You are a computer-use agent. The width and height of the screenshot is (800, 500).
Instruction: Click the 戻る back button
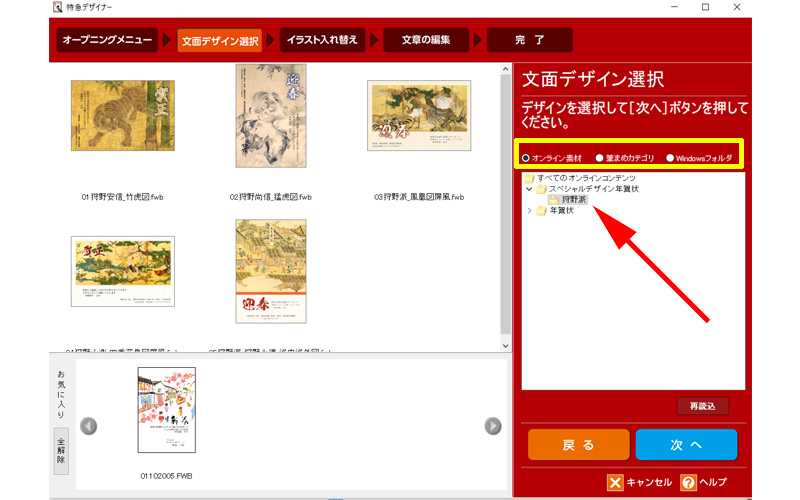pos(578,445)
